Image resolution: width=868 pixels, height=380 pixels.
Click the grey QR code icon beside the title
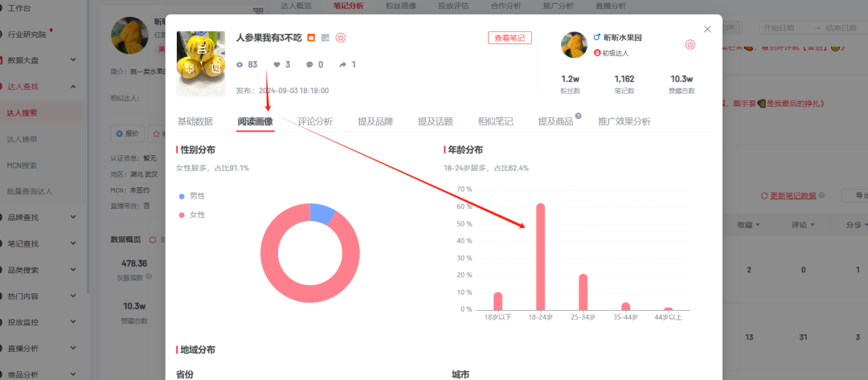(325, 38)
